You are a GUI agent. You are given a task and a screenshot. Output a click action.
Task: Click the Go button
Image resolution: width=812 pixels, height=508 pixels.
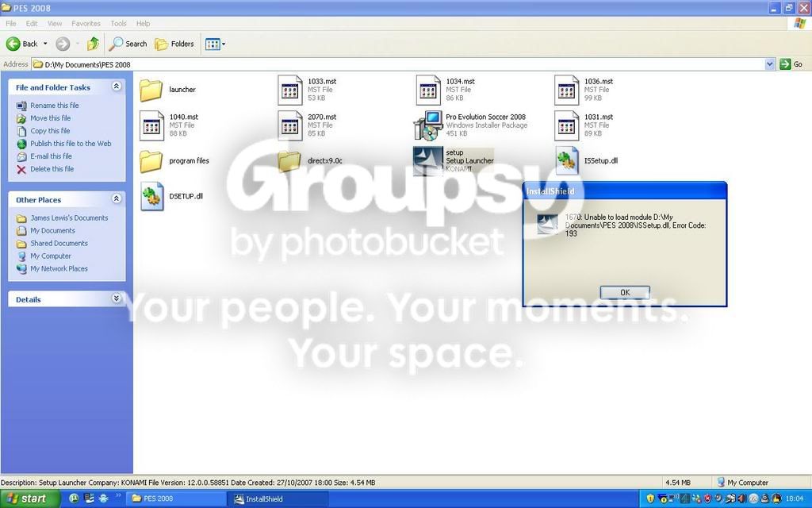(791, 64)
